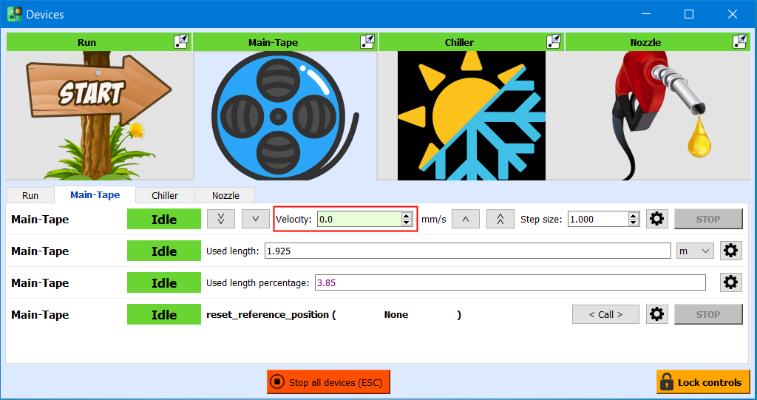
Task: Open gear for reset_reference_position row
Action: pos(657,315)
